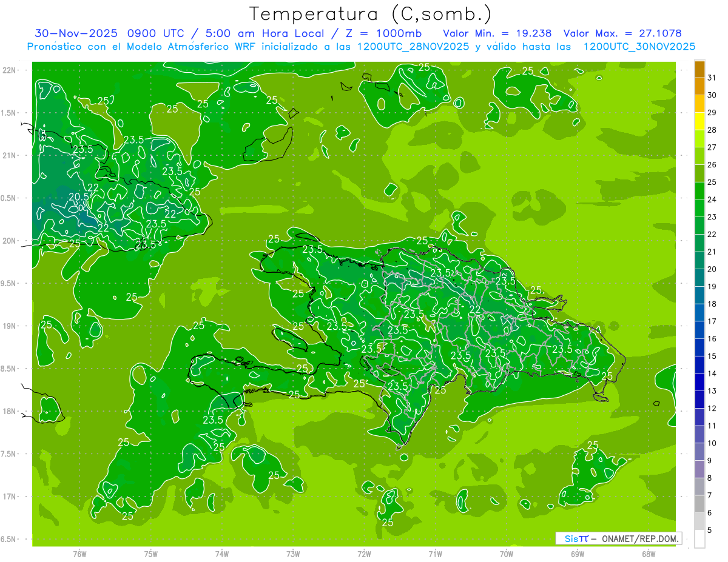Click the "22N" latitude axis label

click(x=10, y=70)
